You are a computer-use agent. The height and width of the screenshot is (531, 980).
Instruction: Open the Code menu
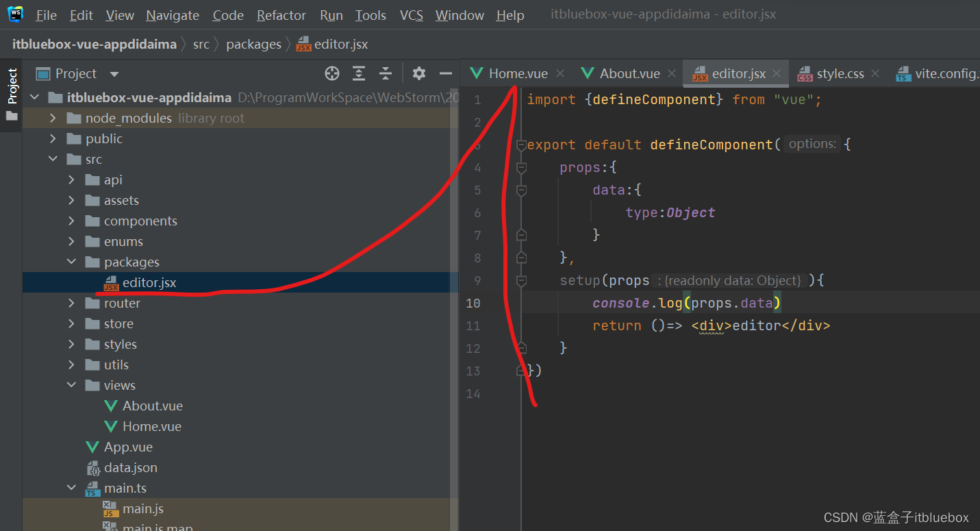228,15
